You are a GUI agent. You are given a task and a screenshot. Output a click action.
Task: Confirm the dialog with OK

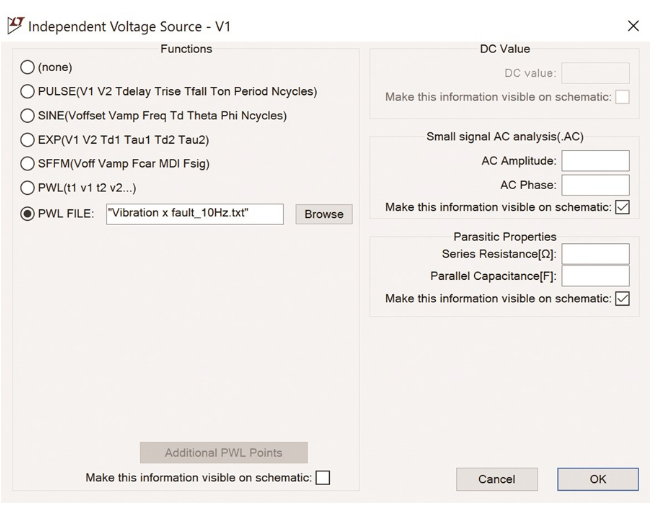pos(597,479)
